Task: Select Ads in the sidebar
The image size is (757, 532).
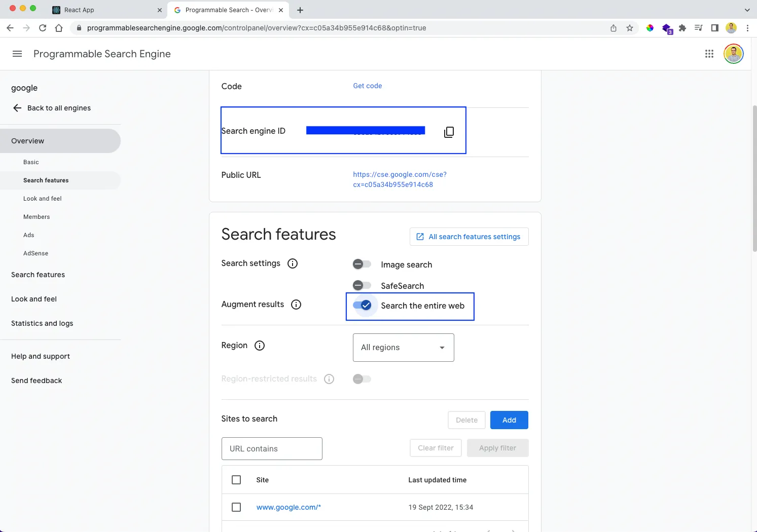Action: tap(29, 235)
